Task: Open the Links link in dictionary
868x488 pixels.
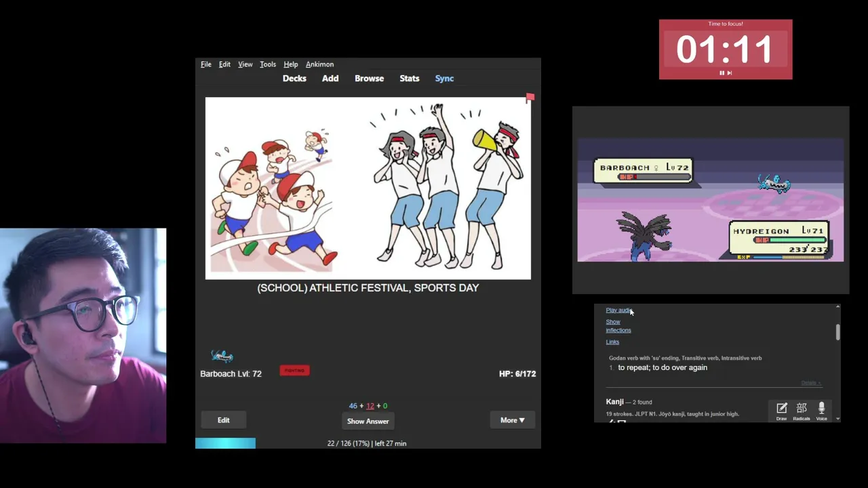Action: click(612, 342)
